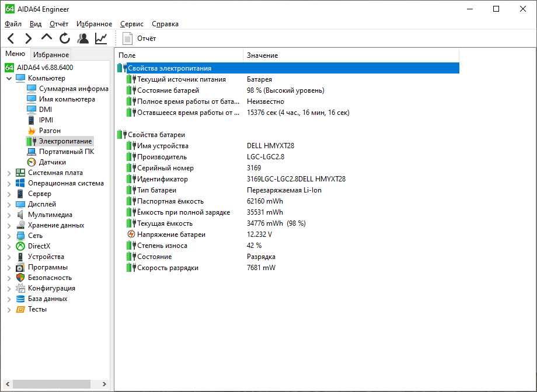This screenshot has width=537, height=392.
Task: Open the graph chart icon in the toolbar
Action: (101, 38)
